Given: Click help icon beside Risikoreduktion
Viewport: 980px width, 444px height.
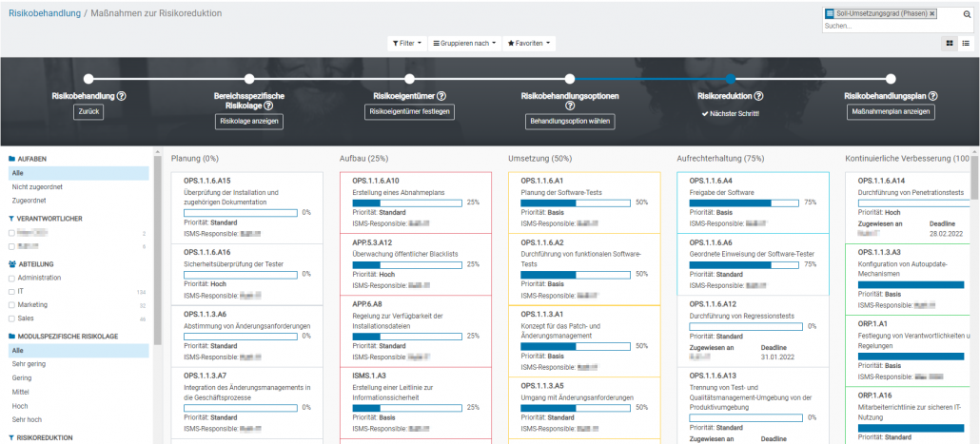Looking at the screenshot, I should [758, 96].
